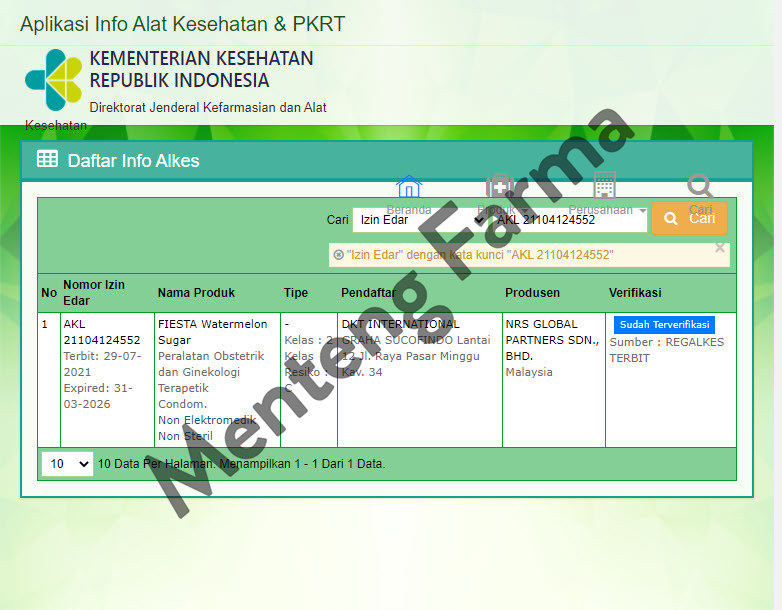The width and height of the screenshot is (782, 610).
Task: Click the Nomor Izin Edar column header
Action: point(94,293)
